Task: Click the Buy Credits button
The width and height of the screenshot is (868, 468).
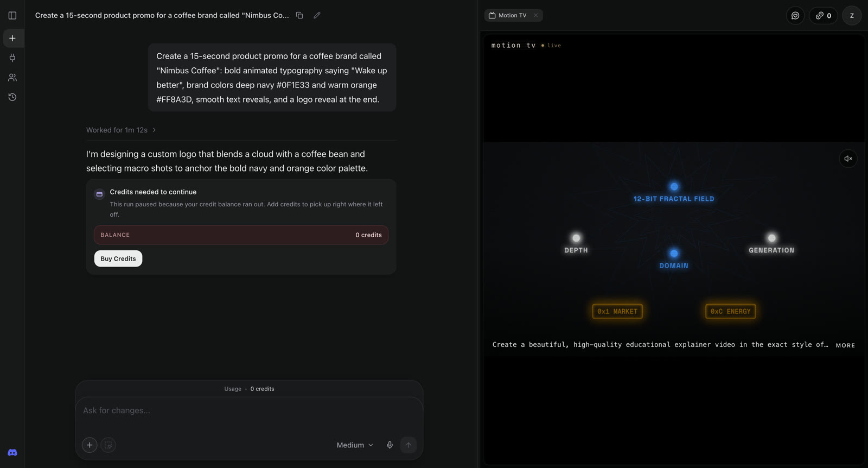Action: pyautogui.click(x=118, y=258)
